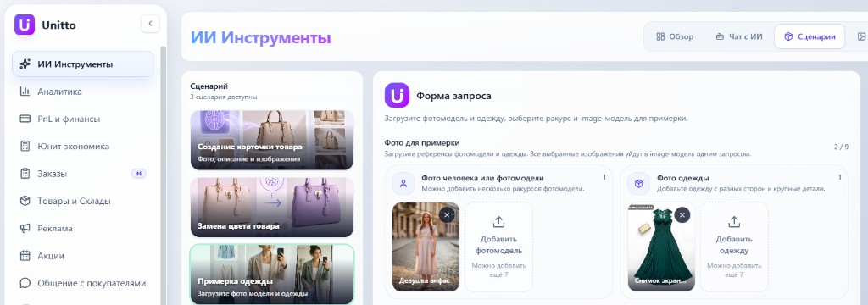Image resolution: width=868 pixels, height=305 pixels.
Task: Open Аналитика in the sidebar
Action: [x=83, y=91]
